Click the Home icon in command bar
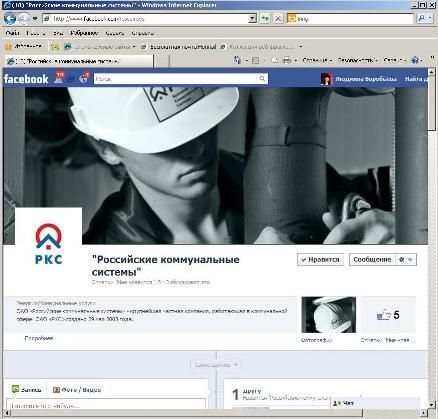Image resolution: width=438 pixels, height=419 pixels. (237, 60)
